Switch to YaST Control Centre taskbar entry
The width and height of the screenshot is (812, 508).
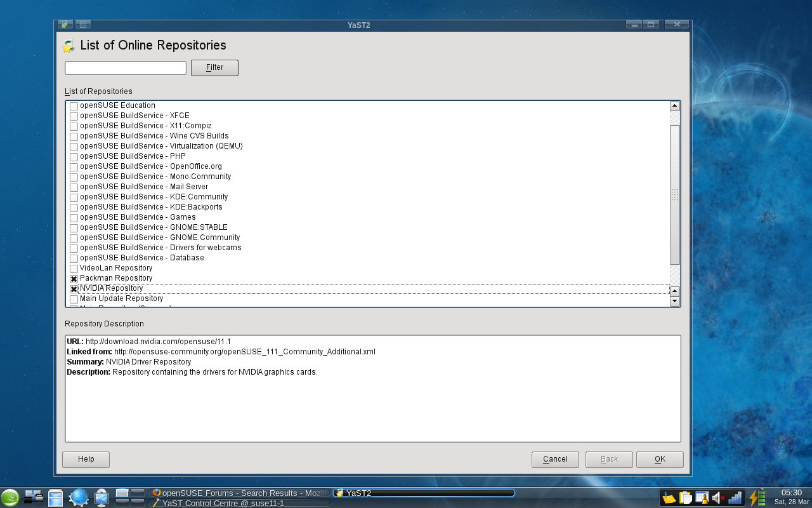(240, 503)
